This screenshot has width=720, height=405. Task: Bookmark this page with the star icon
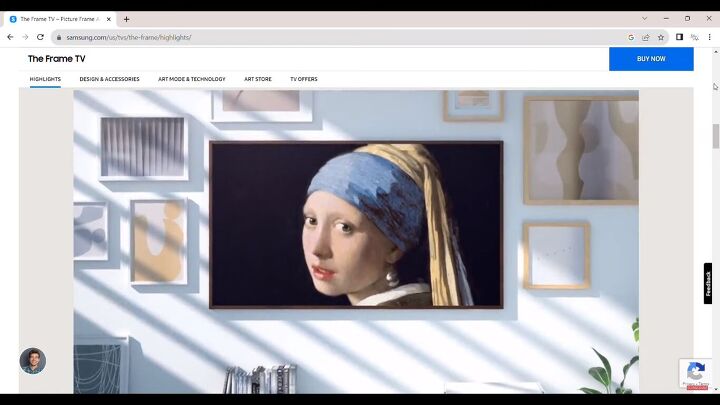[661, 37]
